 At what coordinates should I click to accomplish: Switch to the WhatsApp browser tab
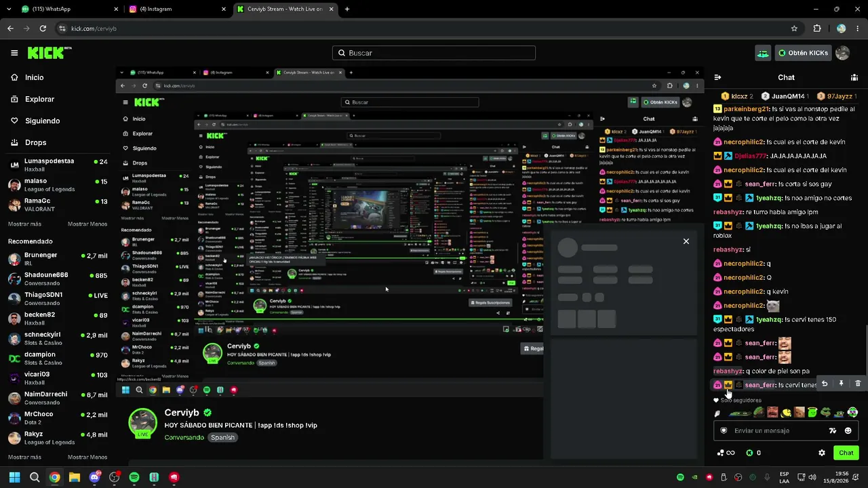tap(70, 9)
